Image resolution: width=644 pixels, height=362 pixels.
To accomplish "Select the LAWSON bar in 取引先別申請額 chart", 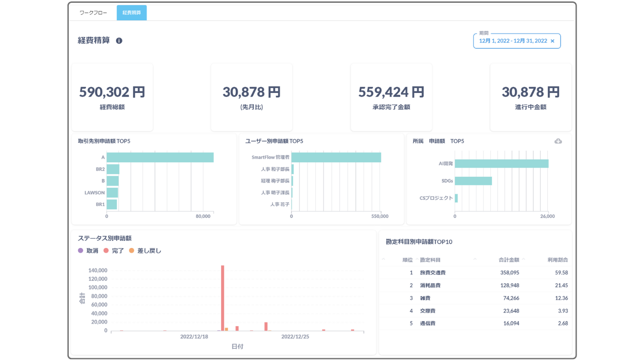I will [x=112, y=193].
